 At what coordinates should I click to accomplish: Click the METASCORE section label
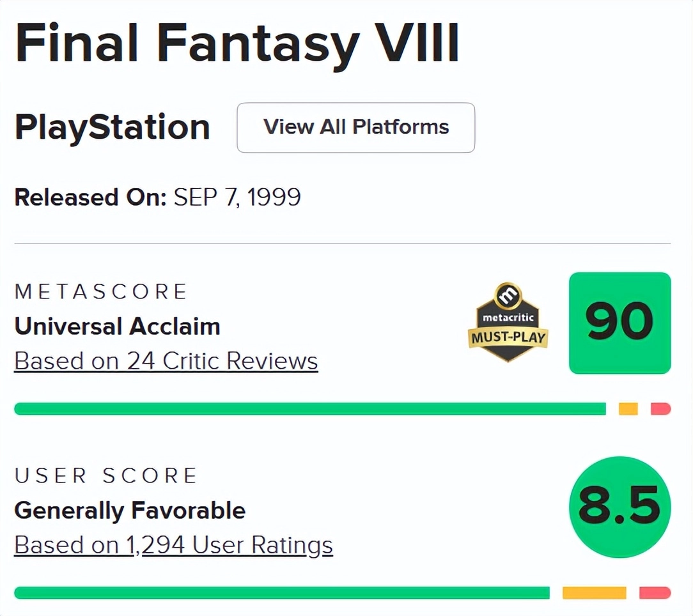(x=101, y=292)
